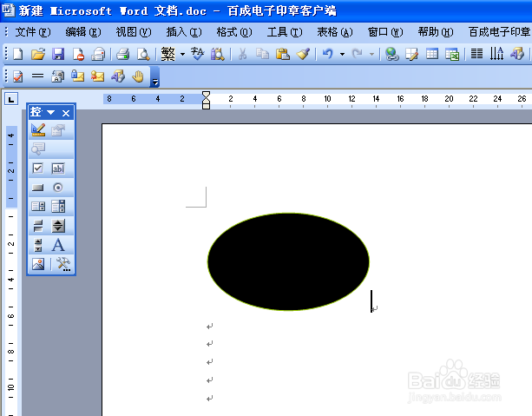Open Print Preview magnifier icon
This screenshot has height=416, width=532.
(x=143, y=54)
